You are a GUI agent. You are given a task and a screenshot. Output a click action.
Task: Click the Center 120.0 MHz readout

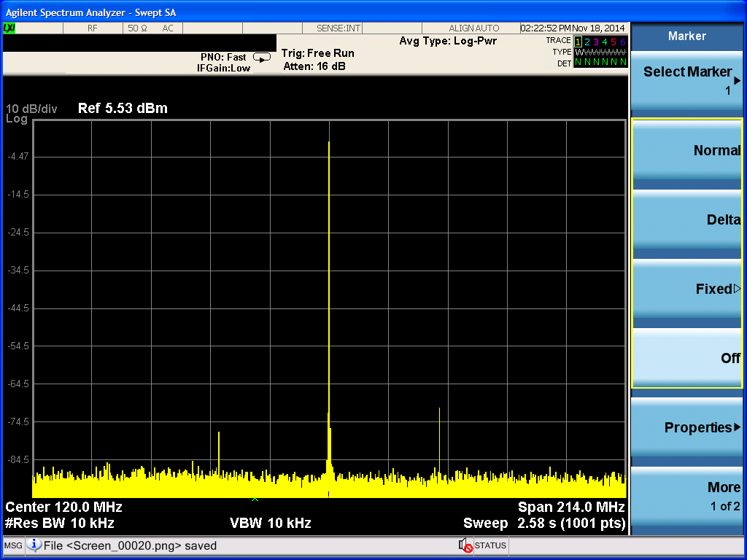pyautogui.click(x=64, y=507)
